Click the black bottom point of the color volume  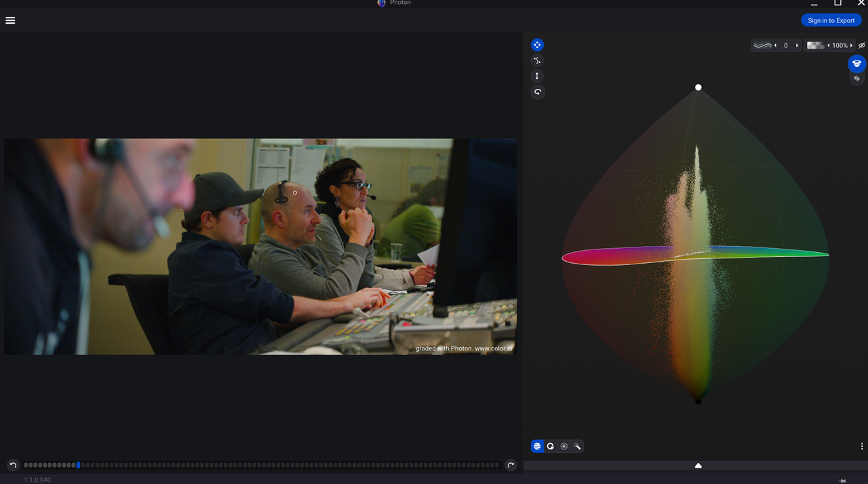coord(698,401)
